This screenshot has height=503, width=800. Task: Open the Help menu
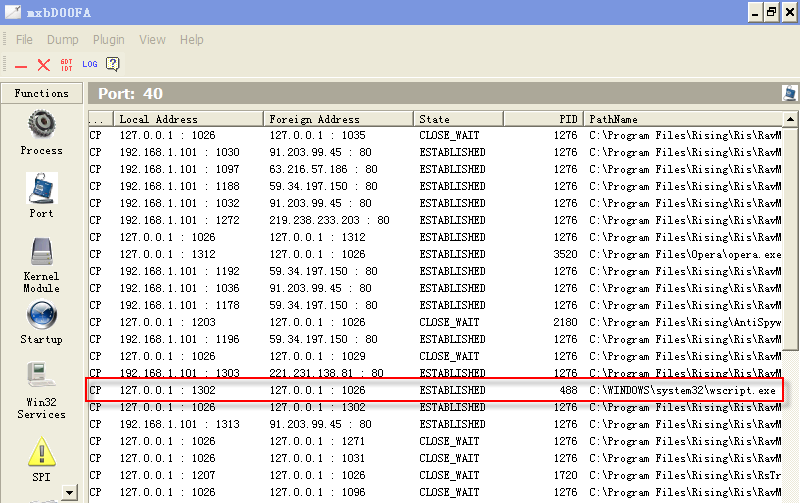click(x=191, y=40)
